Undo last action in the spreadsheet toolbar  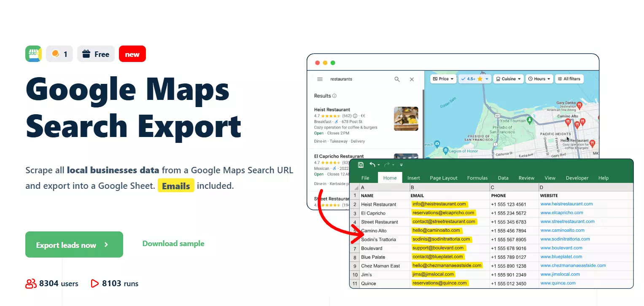372,164
